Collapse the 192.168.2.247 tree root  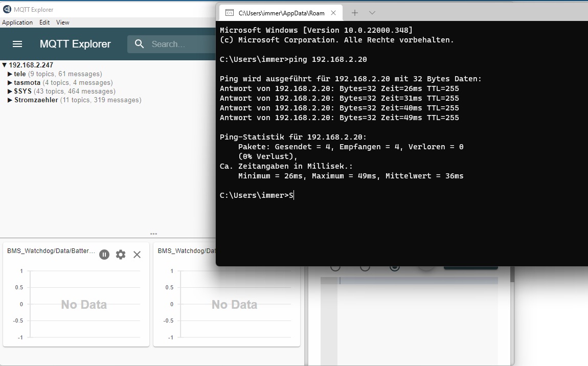[x=5, y=65]
